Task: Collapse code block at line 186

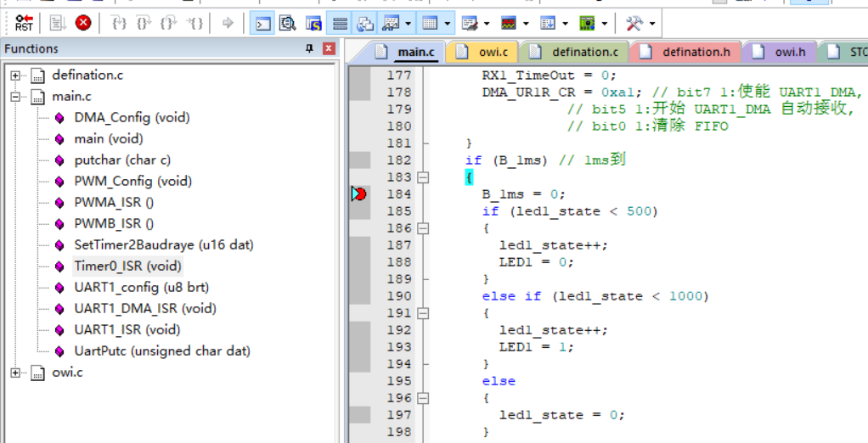Action: pos(423,227)
